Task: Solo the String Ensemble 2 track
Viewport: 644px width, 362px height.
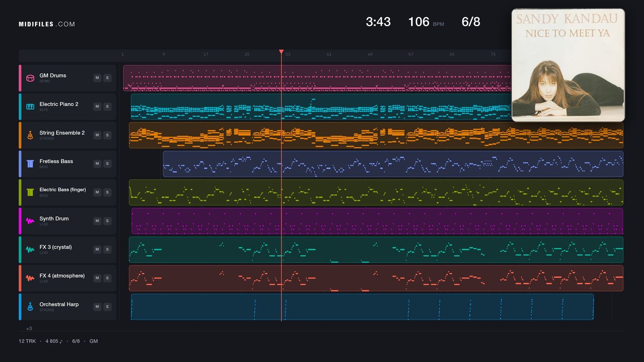Action: 107,135
